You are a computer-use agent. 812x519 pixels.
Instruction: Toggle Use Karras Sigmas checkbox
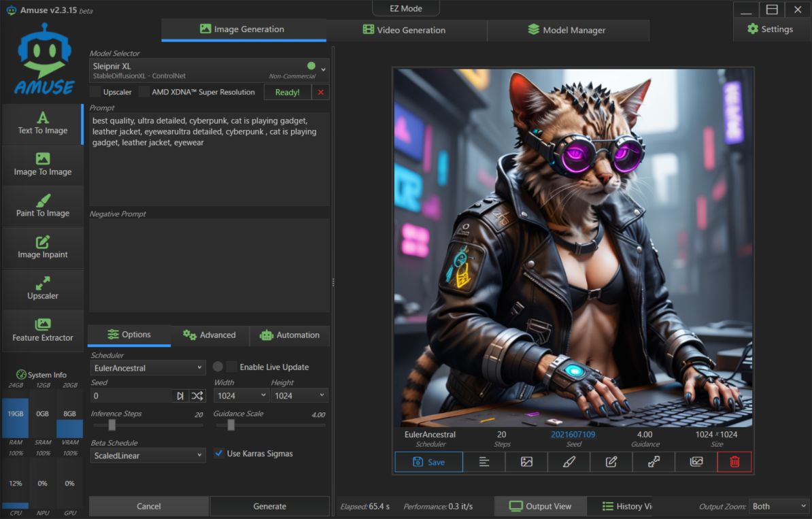coord(219,453)
